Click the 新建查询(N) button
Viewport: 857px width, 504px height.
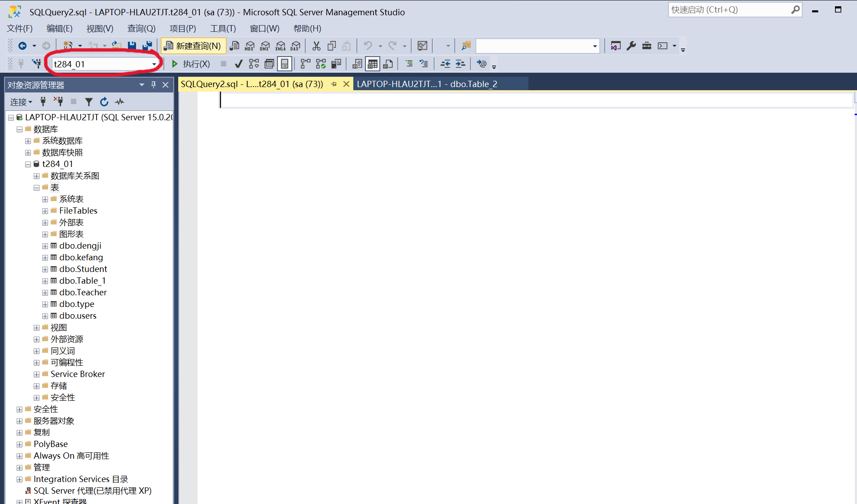pyautogui.click(x=193, y=46)
